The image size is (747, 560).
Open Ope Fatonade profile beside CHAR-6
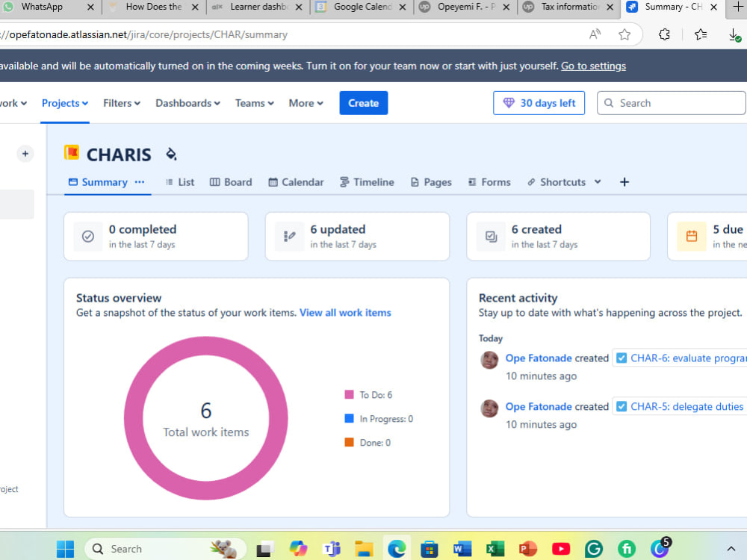(539, 358)
